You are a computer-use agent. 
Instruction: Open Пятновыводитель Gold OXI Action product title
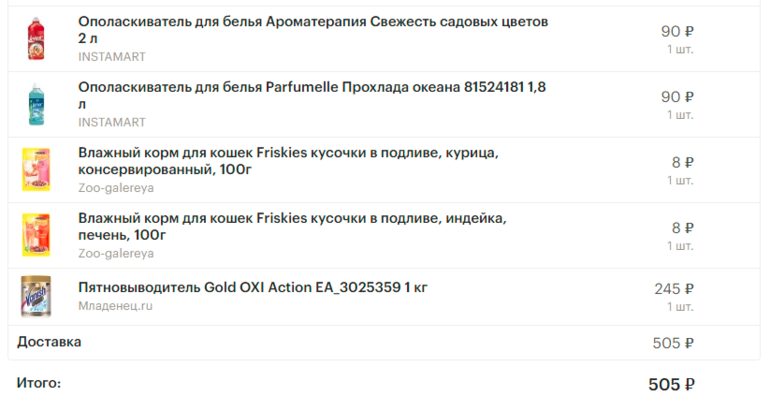253,288
